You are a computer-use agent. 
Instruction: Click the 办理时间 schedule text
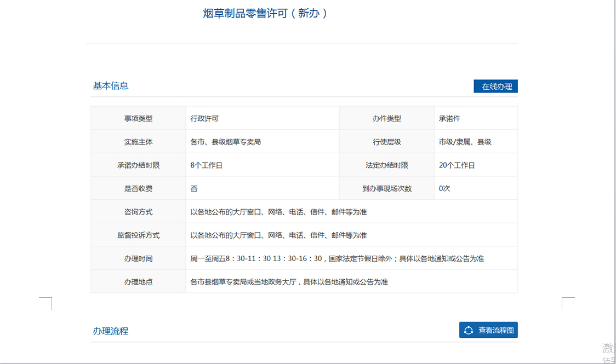[336, 258]
